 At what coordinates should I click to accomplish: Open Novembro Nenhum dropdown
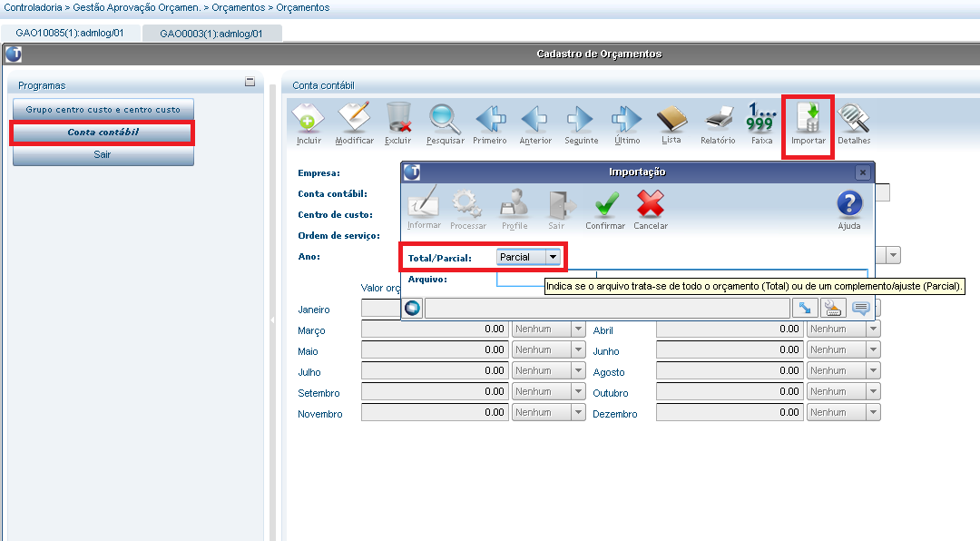(x=548, y=412)
